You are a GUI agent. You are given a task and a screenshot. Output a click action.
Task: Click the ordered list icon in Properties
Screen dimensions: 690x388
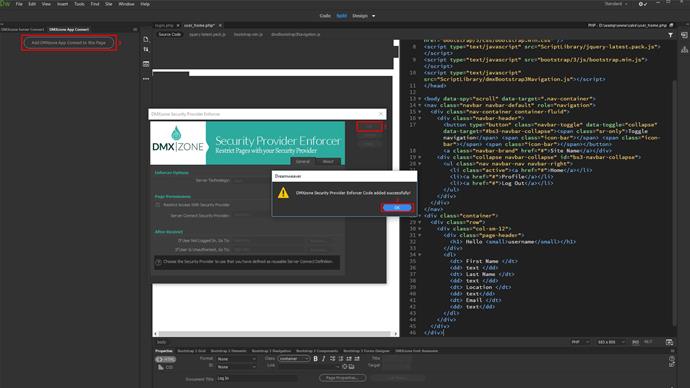(x=341, y=359)
